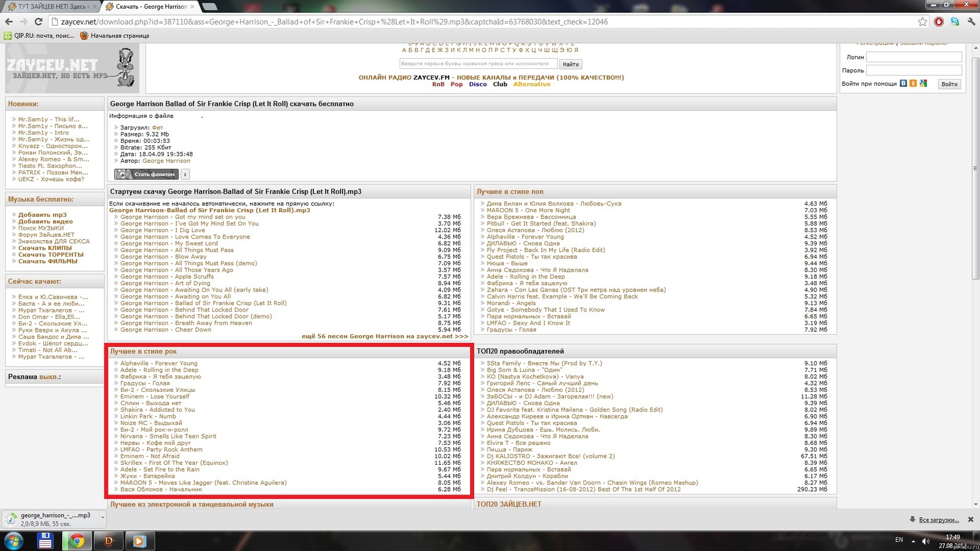This screenshot has height=551, width=980.
Task: Open 'Linkin Park - Numb' track
Action: point(148,416)
